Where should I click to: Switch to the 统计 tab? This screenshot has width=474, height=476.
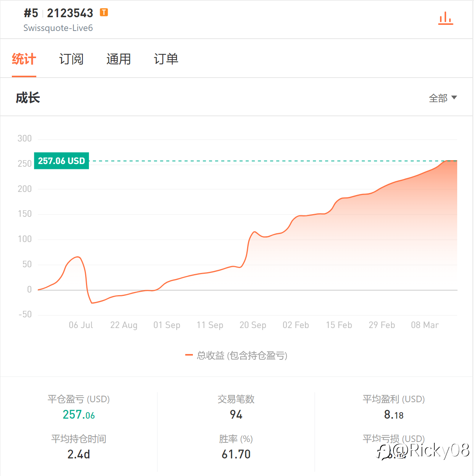coord(24,59)
